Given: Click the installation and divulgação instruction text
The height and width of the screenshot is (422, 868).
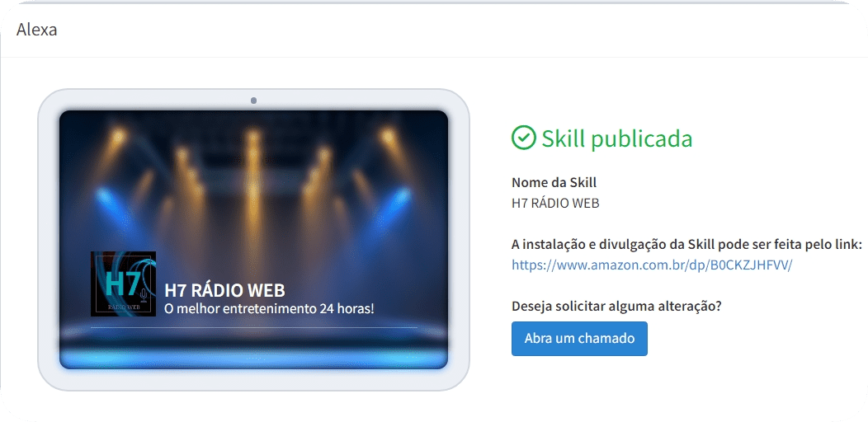Looking at the screenshot, I should [x=687, y=245].
